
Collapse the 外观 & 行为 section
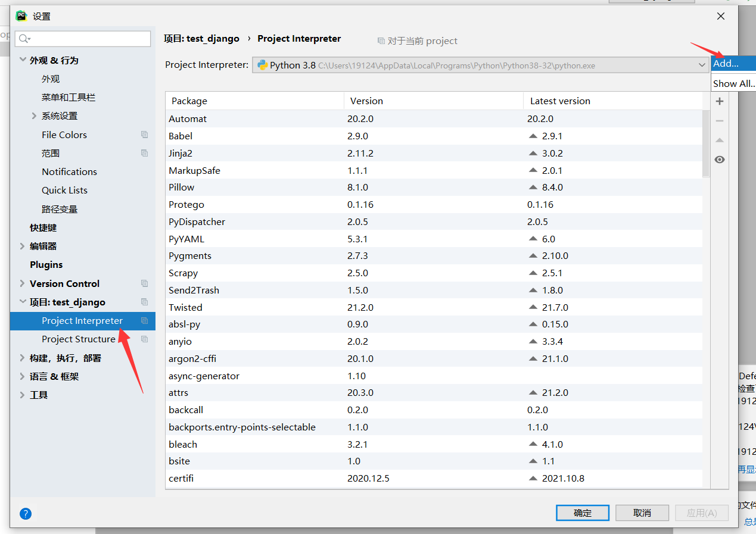pos(23,60)
